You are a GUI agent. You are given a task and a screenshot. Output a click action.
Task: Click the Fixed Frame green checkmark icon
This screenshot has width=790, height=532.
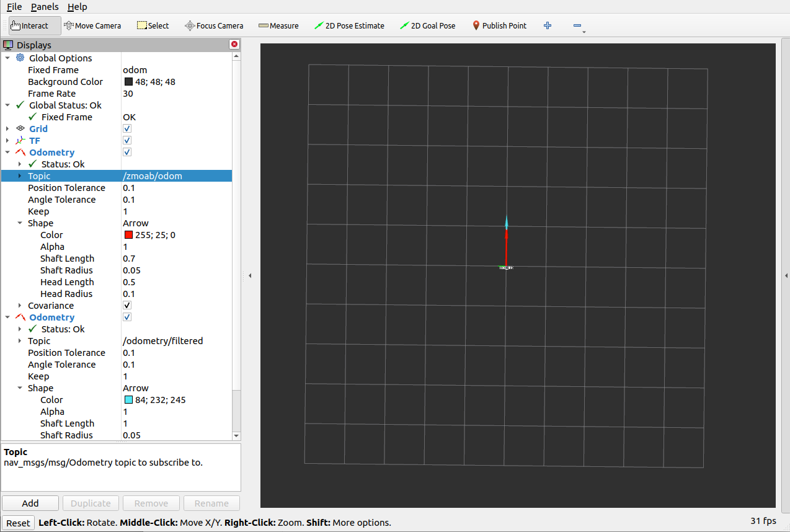[33, 117]
